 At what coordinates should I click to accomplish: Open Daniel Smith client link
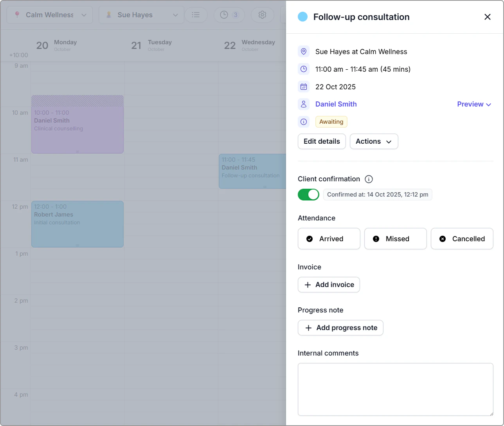coord(336,104)
